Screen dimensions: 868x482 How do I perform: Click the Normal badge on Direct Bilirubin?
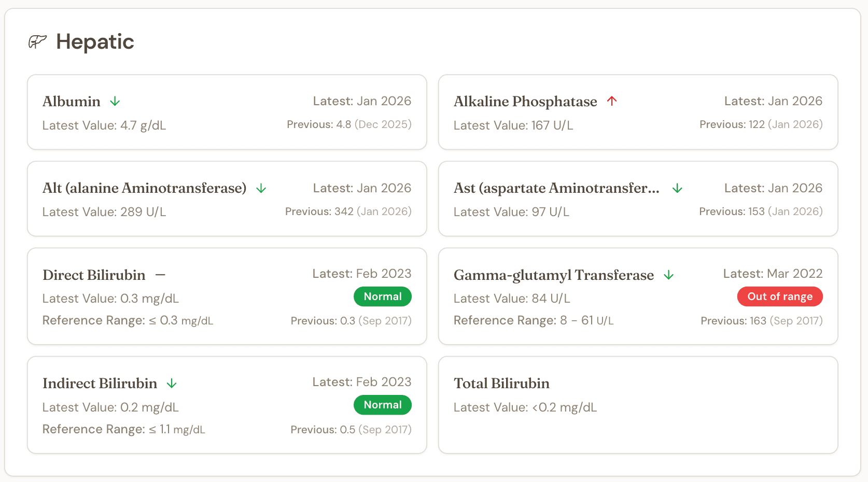click(383, 296)
